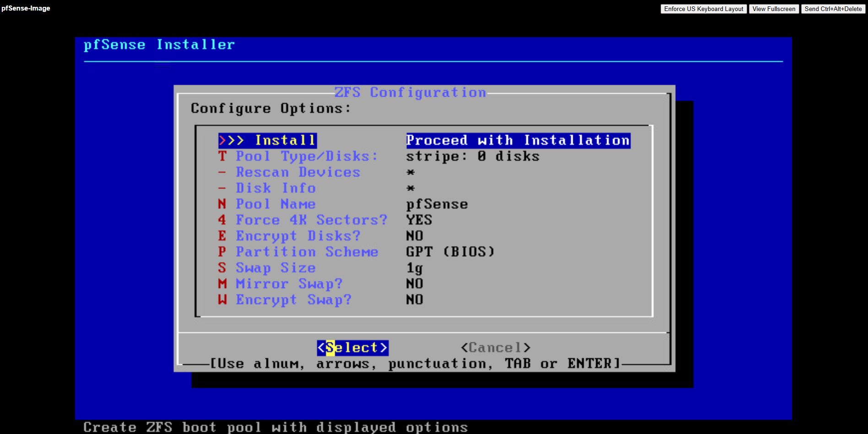Image resolution: width=868 pixels, height=434 pixels.
Task: Toggle Encrypt Disks option
Action: pyautogui.click(x=289, y=236)
